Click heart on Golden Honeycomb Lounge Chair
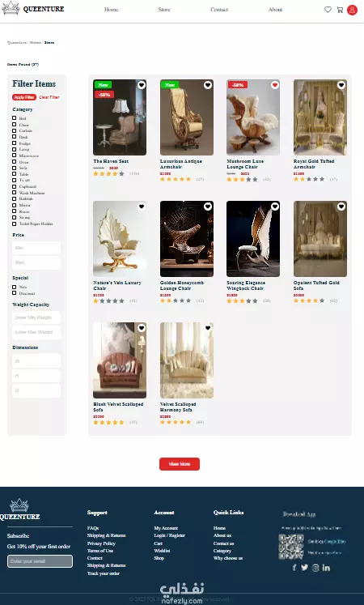 click(x=208, y=207)
